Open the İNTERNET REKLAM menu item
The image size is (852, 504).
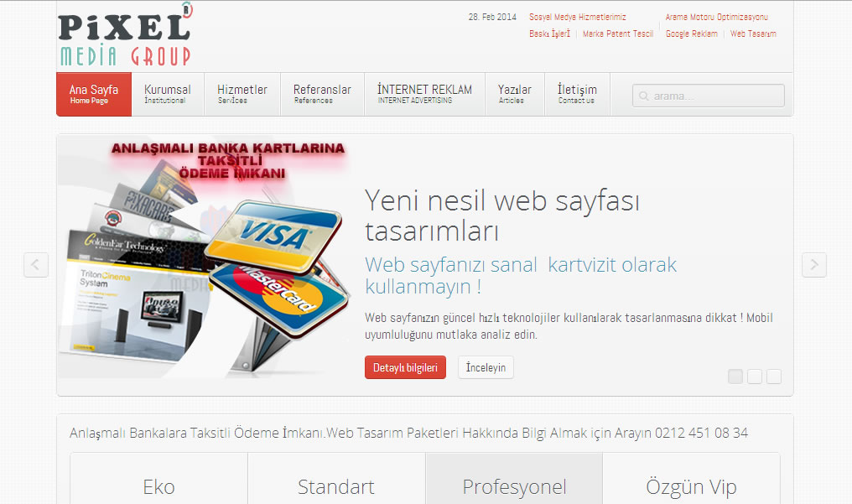click(x=424, y=94)
